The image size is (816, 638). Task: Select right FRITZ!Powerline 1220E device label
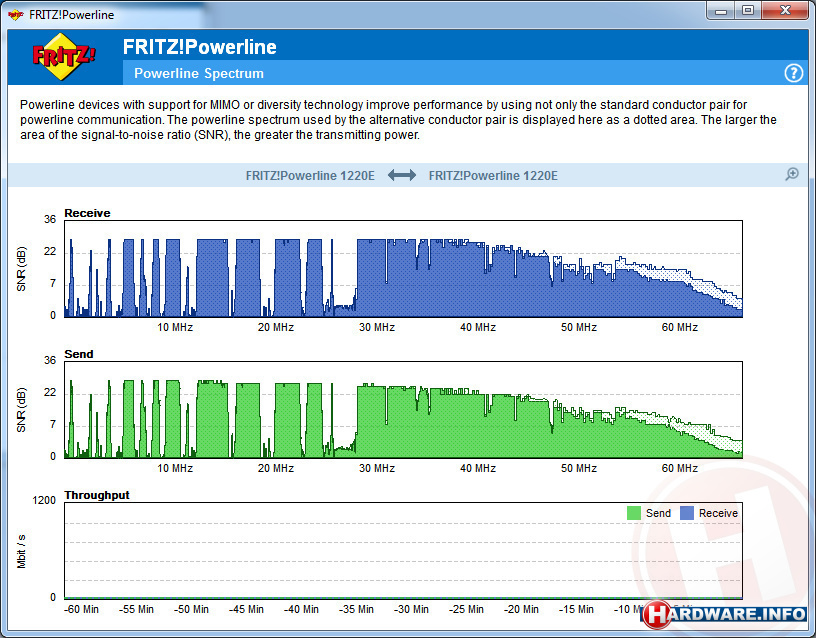pos(493,176)
